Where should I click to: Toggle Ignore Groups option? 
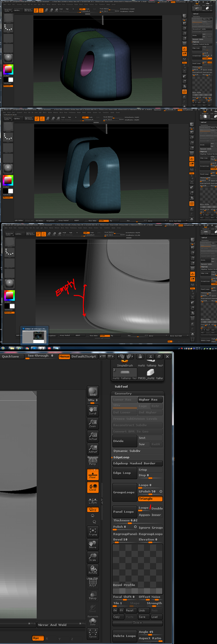coord(151,527)
